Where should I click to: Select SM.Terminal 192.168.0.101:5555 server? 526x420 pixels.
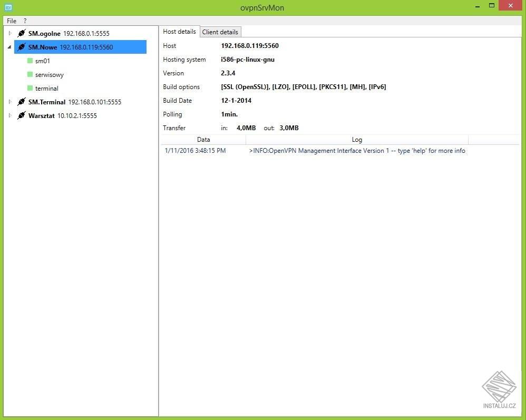75,102
